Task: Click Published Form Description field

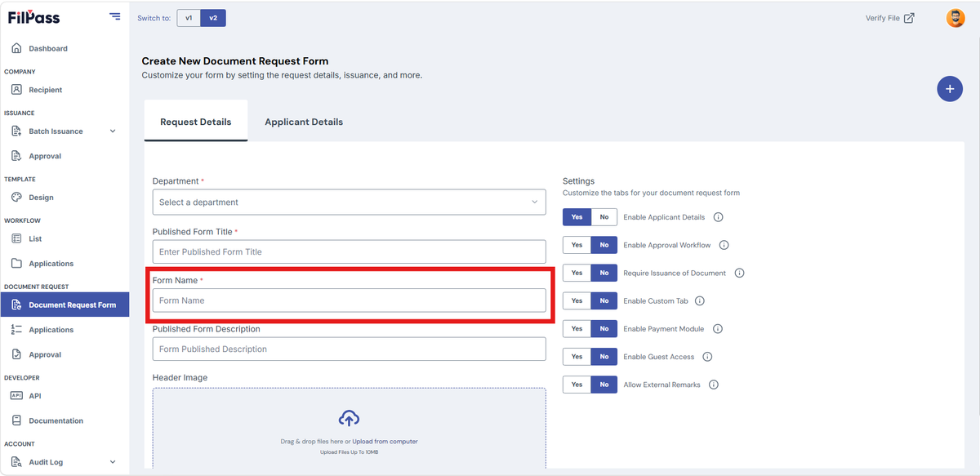Action: point(349,349)
